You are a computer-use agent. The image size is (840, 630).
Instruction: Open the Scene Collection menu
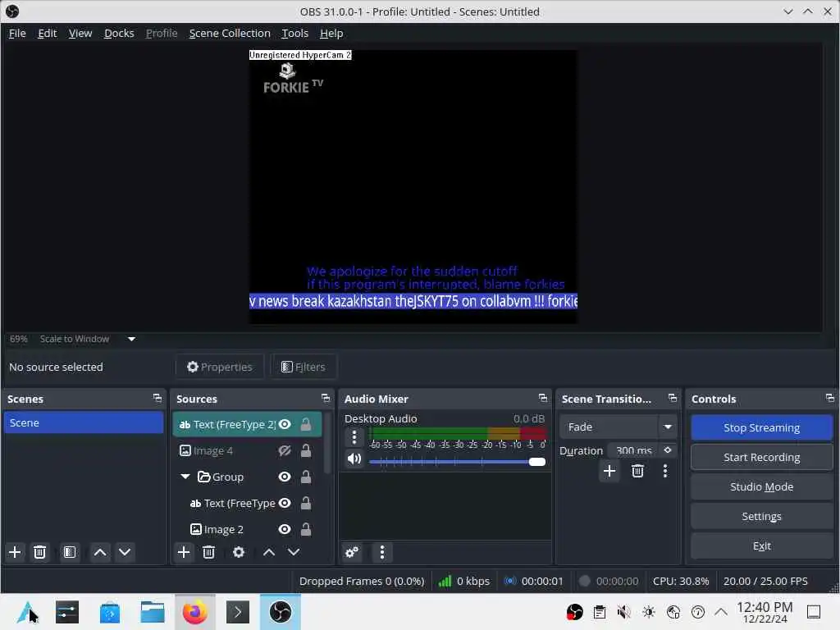(230, 33)
